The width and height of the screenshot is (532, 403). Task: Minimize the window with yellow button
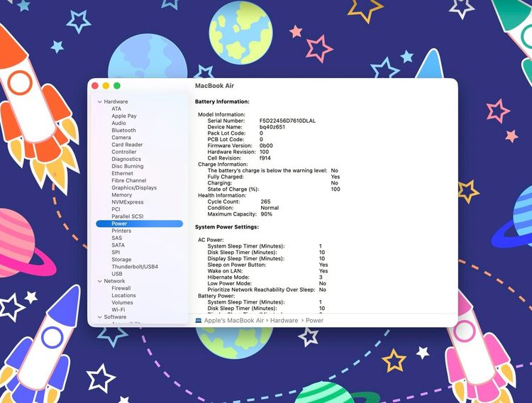(106, 86)
